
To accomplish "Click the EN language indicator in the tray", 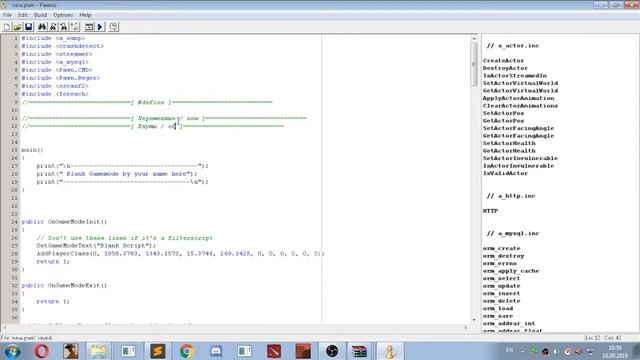I will (509, 350).
